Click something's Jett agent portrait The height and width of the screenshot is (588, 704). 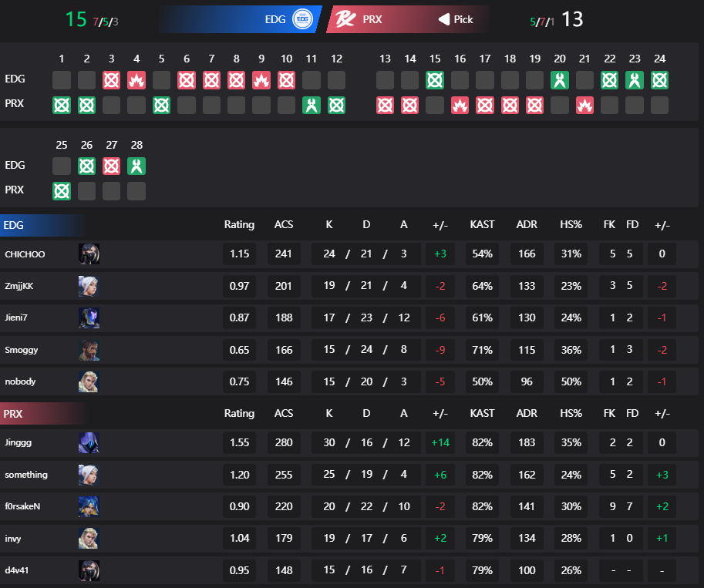coord(89,475)
